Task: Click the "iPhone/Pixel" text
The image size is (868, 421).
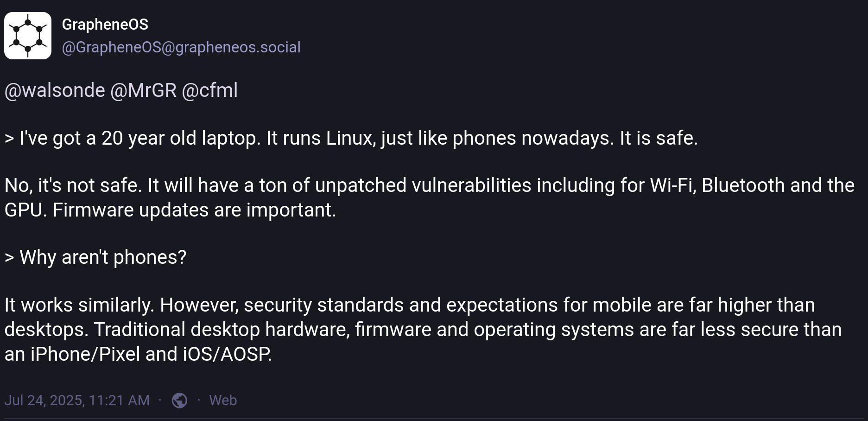Action: [x=85, y=354]
